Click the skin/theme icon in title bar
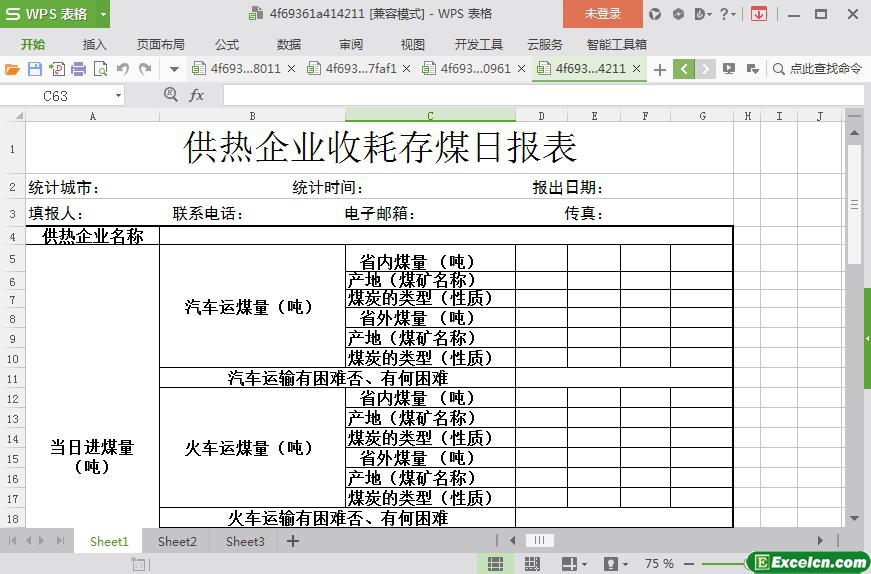The image size is (871, 574). (655, 14)
